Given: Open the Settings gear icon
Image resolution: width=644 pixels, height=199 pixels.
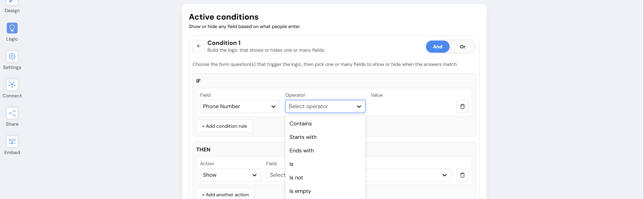Looking at the screenshot, I should click(x=12, y=56).
